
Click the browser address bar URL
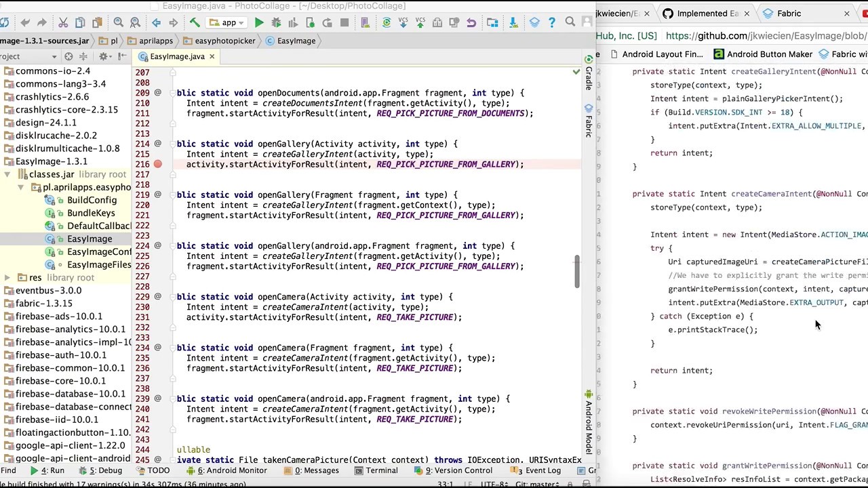766,35
